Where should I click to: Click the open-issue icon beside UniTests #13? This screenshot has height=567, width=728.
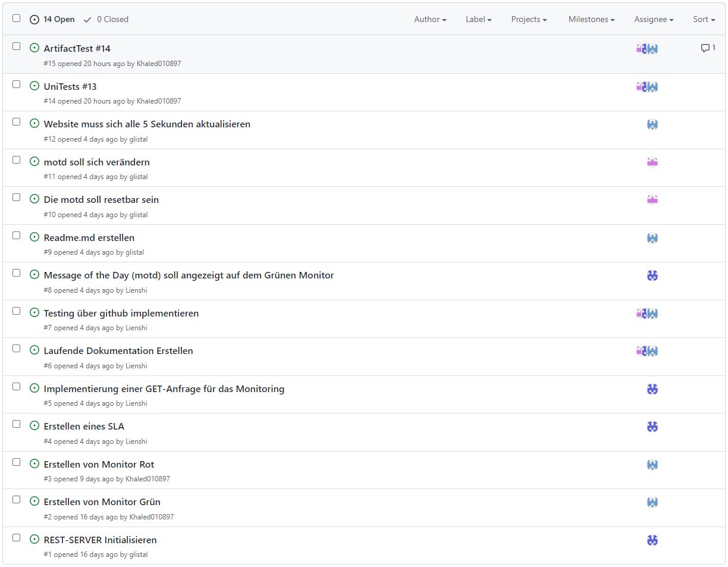[x=34, y=86]
